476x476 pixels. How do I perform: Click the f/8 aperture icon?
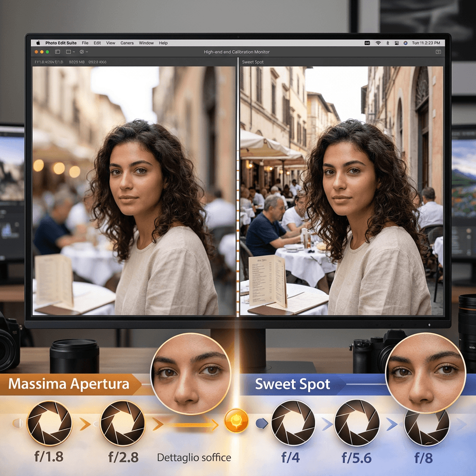tap(427, 428)
